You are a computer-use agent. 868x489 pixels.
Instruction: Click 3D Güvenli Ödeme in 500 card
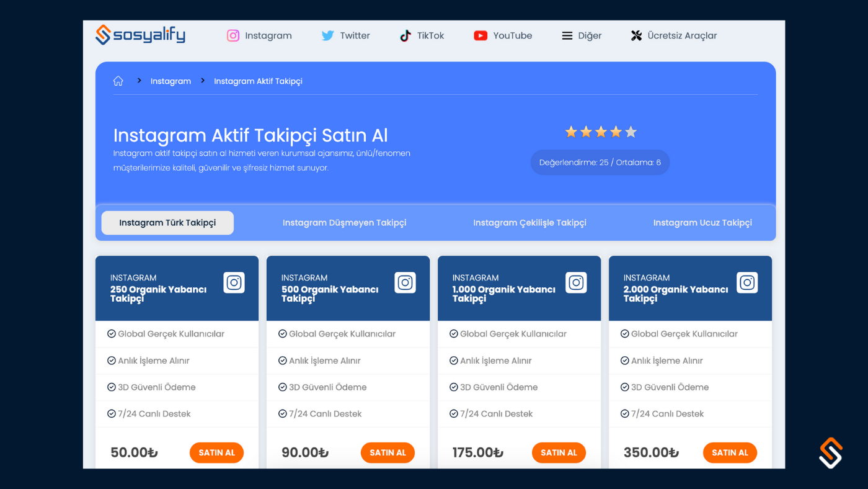327,387
